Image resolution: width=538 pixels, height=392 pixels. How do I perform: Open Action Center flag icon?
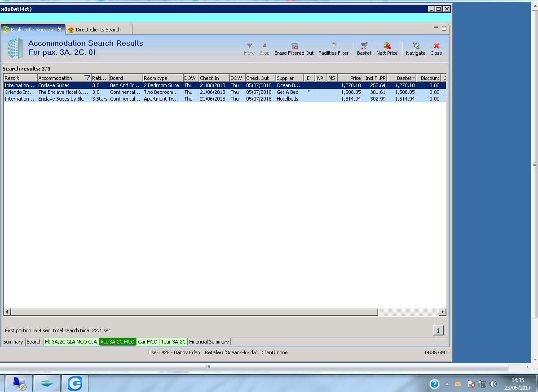point(471,384)
